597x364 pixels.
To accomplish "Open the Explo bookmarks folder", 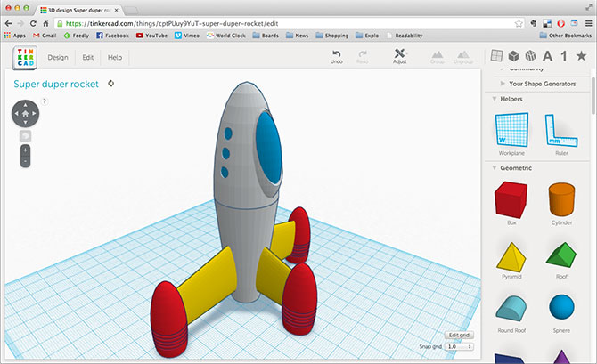I will pyautogui.click(x=367, y=36).
